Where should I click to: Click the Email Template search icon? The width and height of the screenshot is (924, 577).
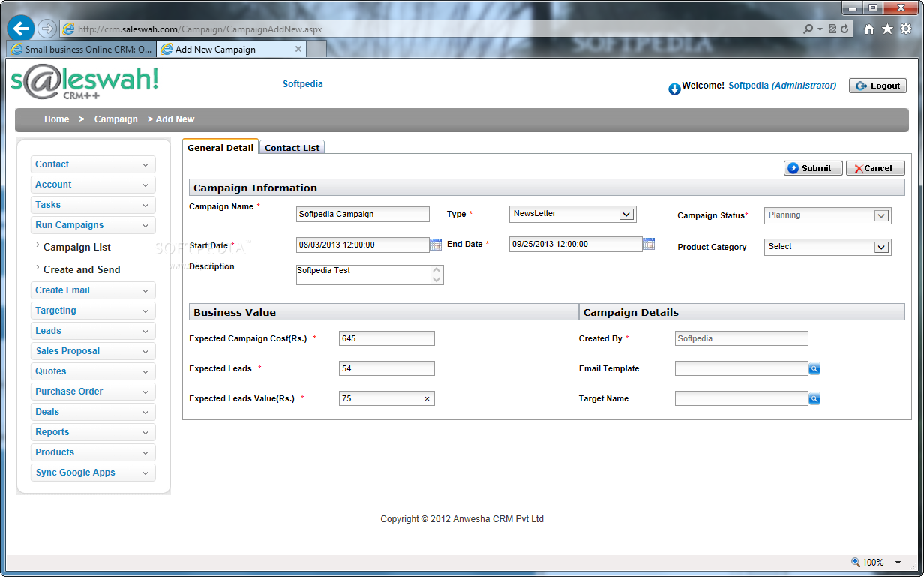point(814,368)
